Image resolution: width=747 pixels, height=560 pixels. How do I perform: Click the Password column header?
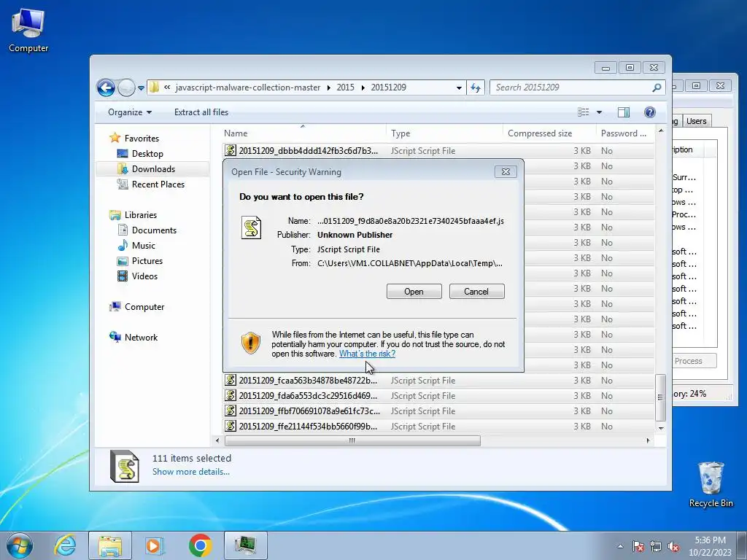(x=625, y=133)
